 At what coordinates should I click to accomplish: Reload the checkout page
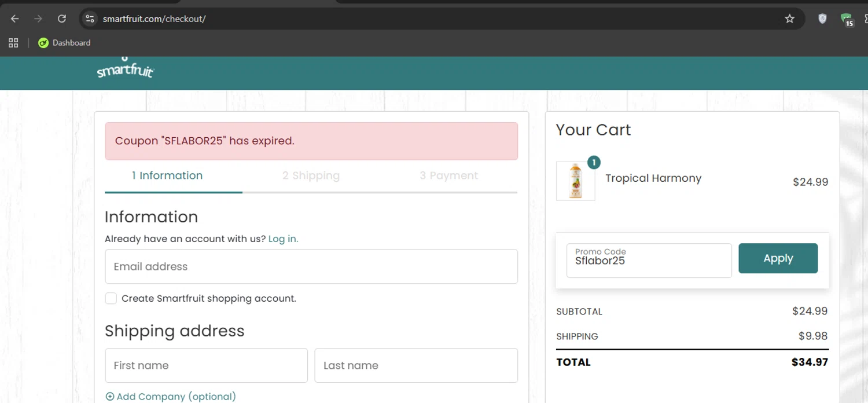(x=62, y=19)
